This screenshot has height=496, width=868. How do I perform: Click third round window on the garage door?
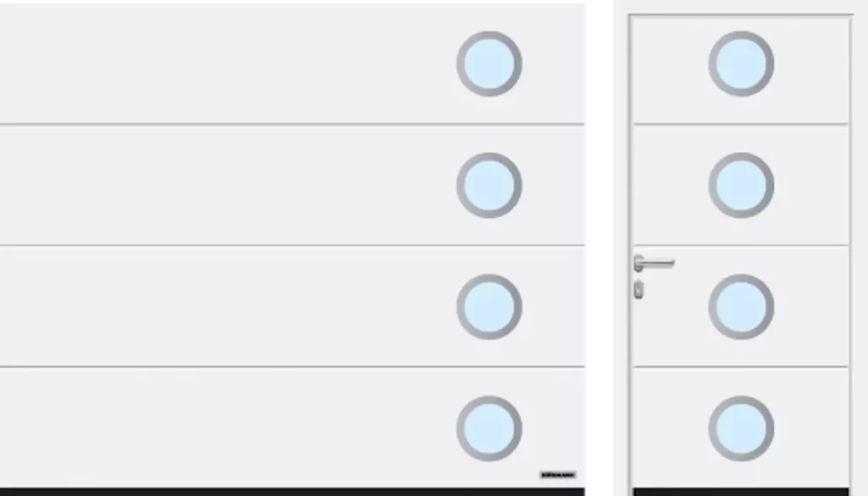[x=489, y=307]
